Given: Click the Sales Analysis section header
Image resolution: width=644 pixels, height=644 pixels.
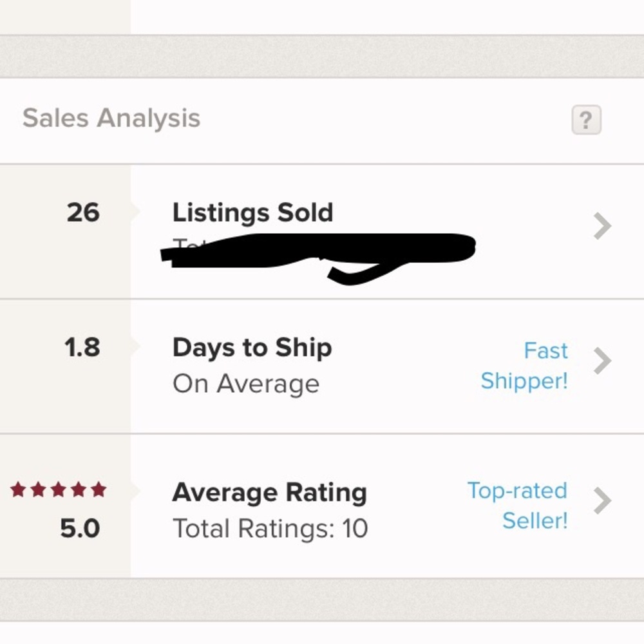Looking at the screenshot, I should click(111, 118).
